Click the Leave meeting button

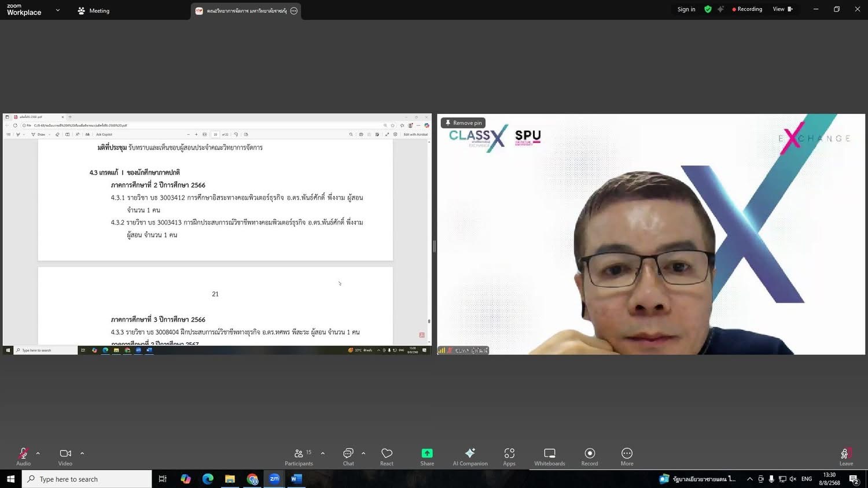[846, 456]
